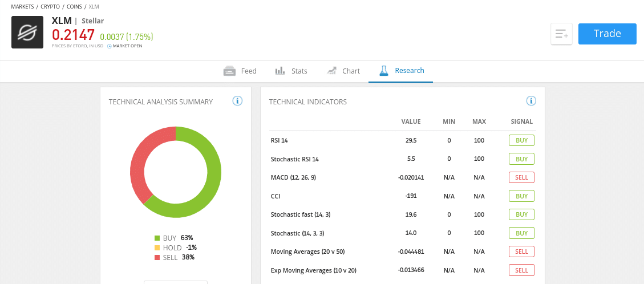Click Stochastic RSI value 5.5
This screenshot has height=284, width=644.
(x=411, y=159)
